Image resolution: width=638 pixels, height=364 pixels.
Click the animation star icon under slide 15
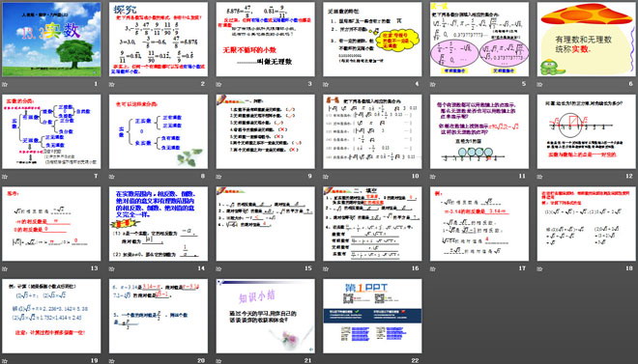coord(218,268)
